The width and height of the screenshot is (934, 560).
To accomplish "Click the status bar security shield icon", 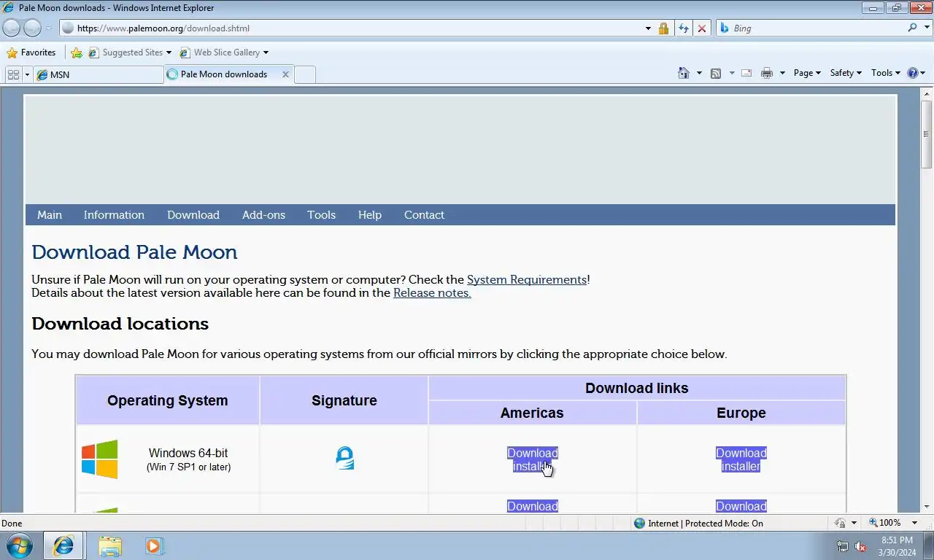I will coord(841,523).
